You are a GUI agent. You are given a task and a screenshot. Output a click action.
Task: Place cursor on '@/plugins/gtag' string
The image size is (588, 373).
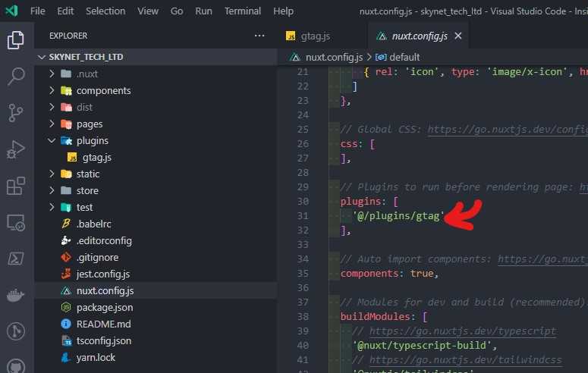tap(398, 216)
